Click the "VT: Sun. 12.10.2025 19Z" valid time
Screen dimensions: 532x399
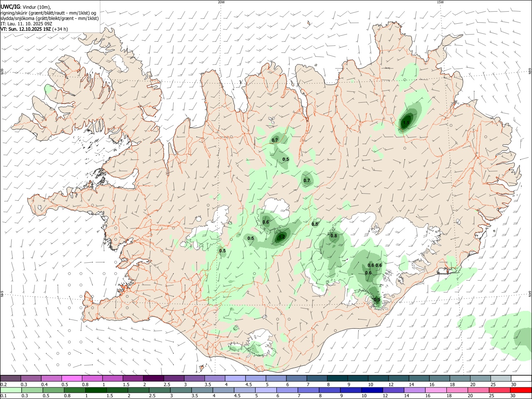26,29
